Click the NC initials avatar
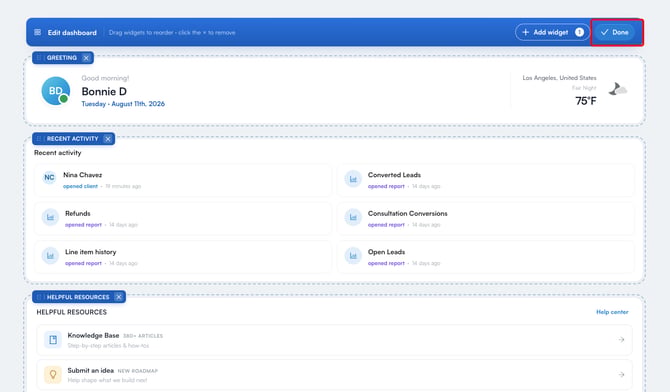The image size is (670, 392). [x=50, y=177]
